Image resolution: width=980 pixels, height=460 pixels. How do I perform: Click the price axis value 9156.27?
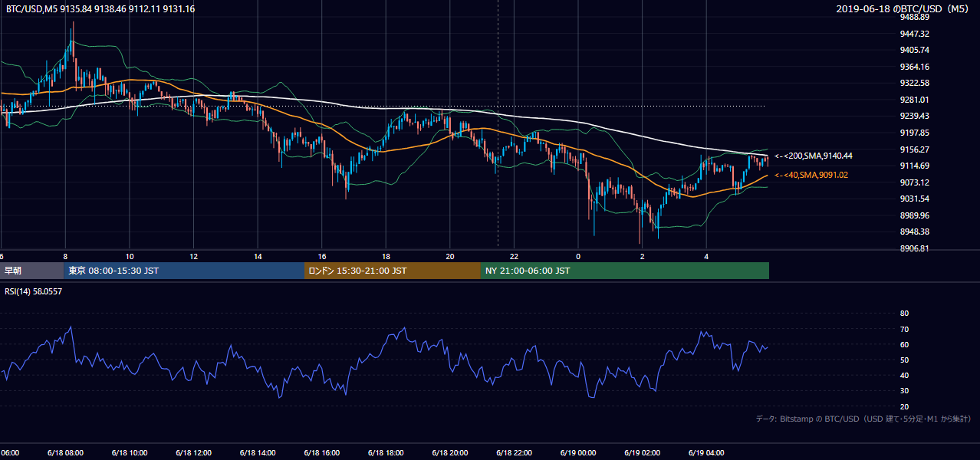click(915, 149)
